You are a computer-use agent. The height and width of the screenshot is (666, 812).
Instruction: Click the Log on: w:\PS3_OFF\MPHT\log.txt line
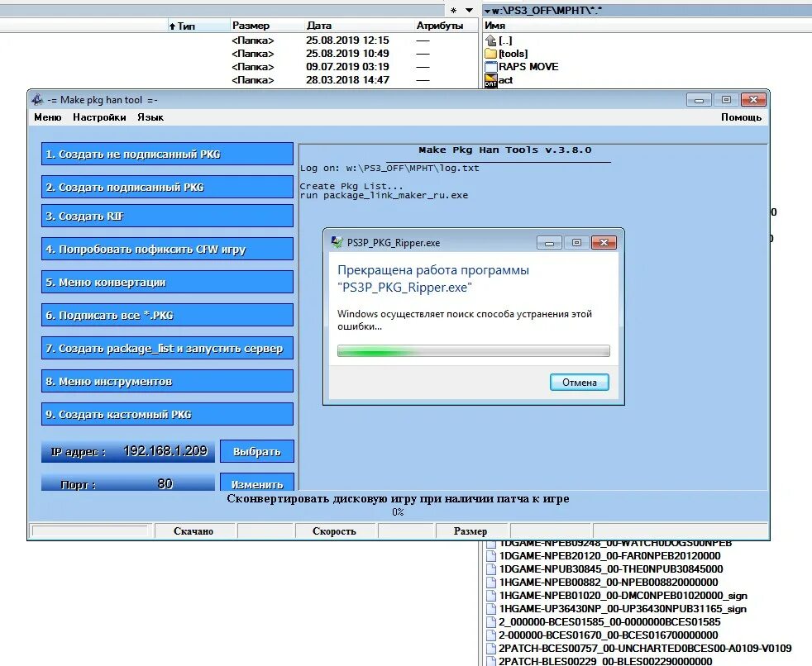coord(389,169)
